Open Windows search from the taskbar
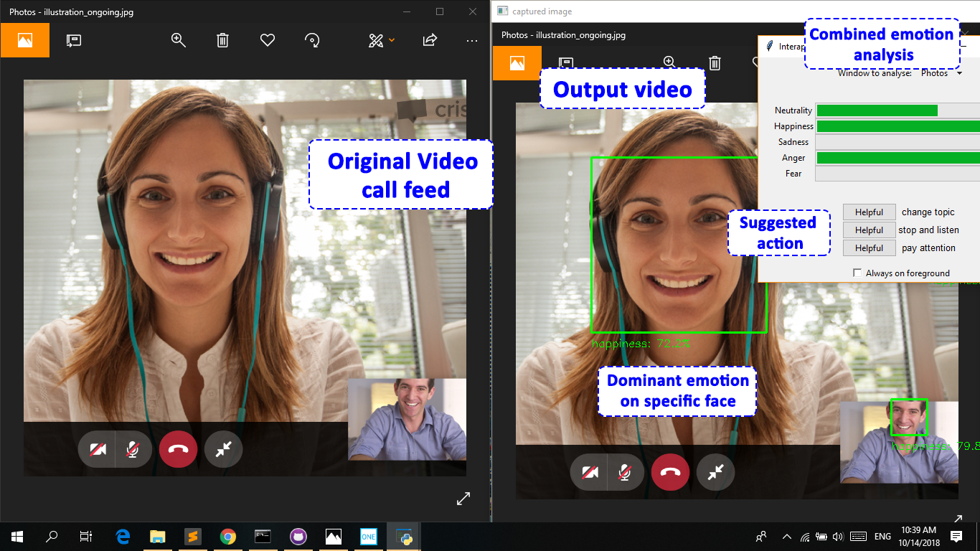 pos(52,537)
